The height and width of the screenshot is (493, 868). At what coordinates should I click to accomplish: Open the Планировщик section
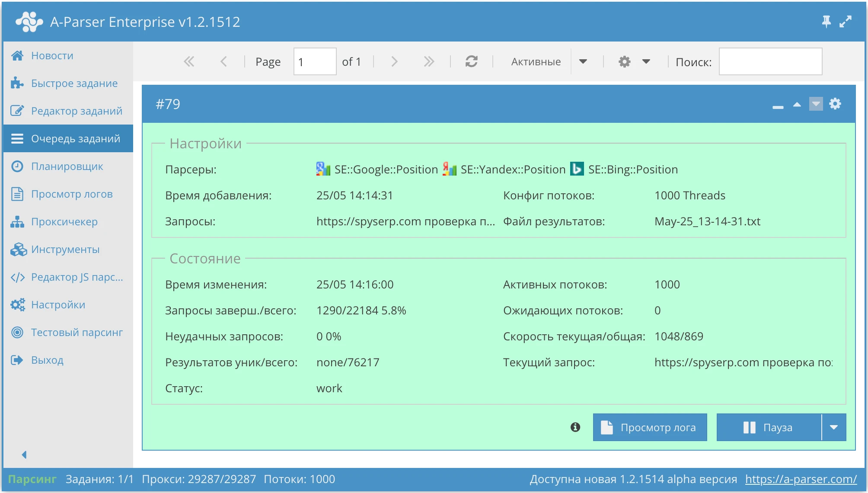[x=67, y=166]
